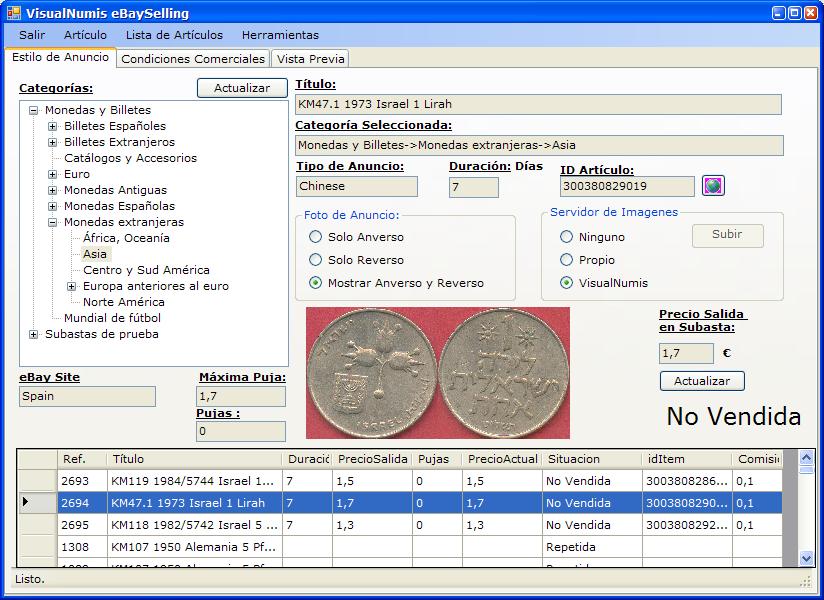Click the Título column header
This screenshot has width=824, height=600.
coord(194,459)
